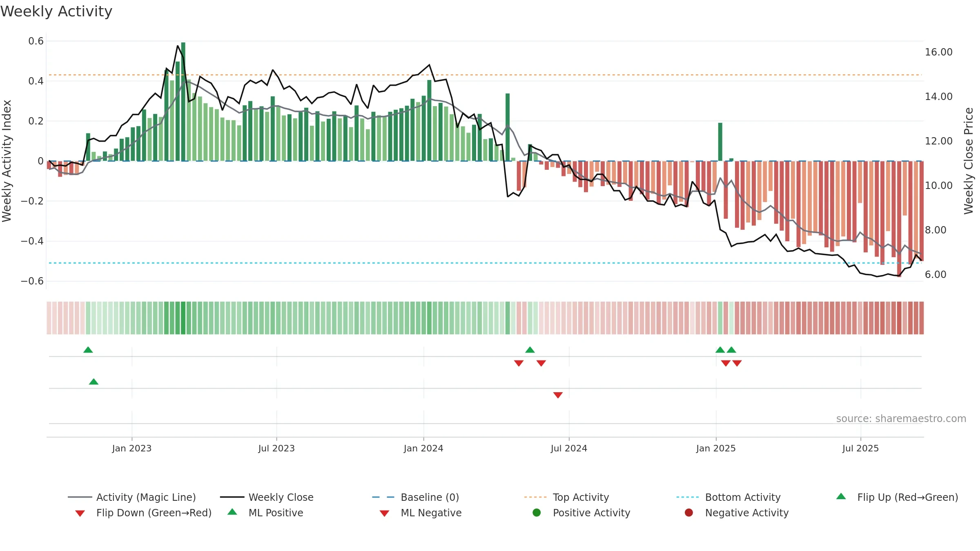Image resolution: width=980 pixels, height=551 pixels.
Task: Click the green ML Positive legend triangle
Action: pos(232,512)
